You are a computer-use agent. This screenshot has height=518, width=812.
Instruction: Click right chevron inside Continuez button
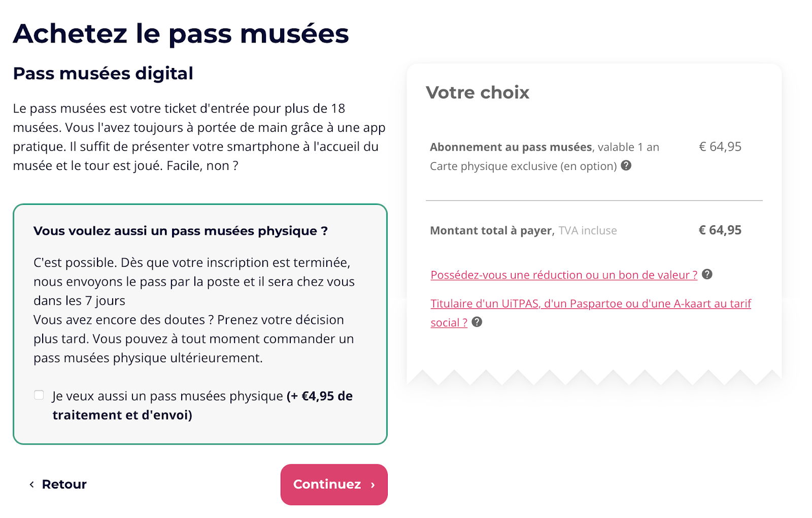pos(373,485)
